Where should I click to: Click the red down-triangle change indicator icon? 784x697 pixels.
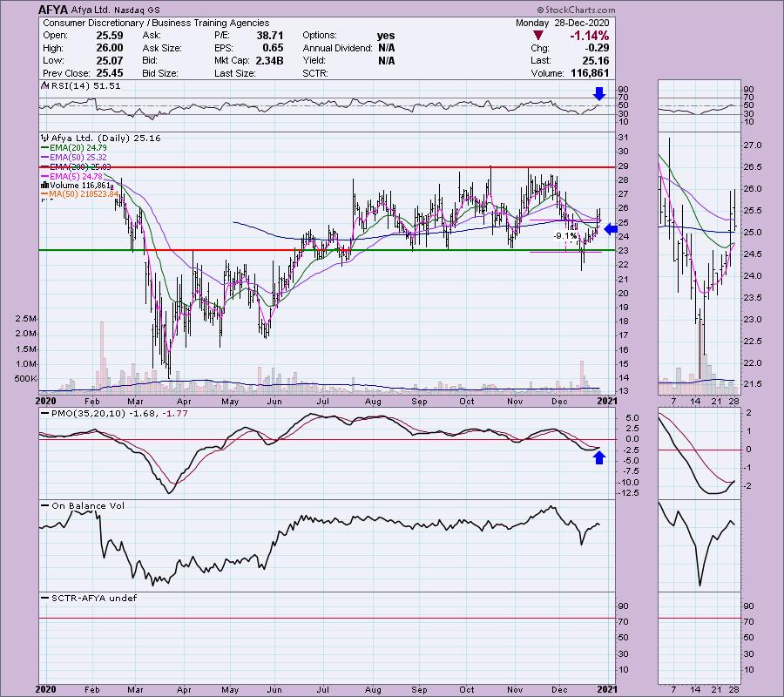(x=538, y=36)
